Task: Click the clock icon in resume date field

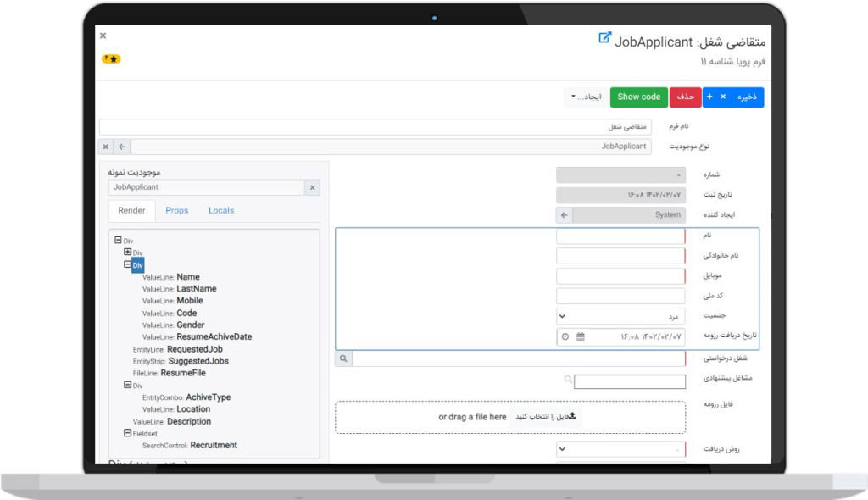Action: coord(565,336)
